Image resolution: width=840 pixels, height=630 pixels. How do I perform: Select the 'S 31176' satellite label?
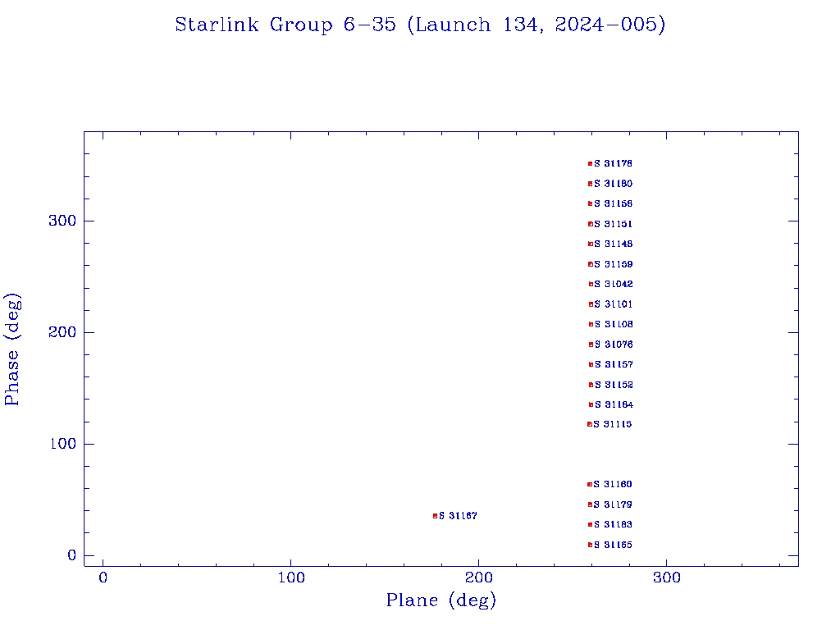pos(613,163)
